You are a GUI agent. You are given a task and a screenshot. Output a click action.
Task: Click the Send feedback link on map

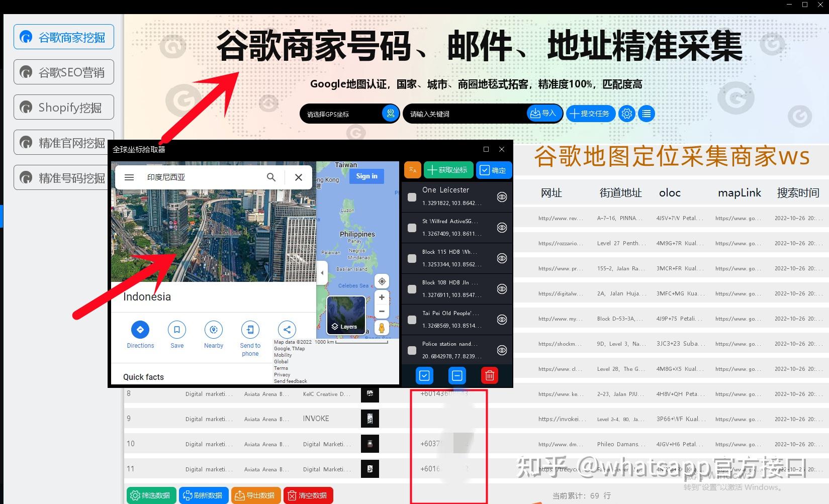click(290, 381)
